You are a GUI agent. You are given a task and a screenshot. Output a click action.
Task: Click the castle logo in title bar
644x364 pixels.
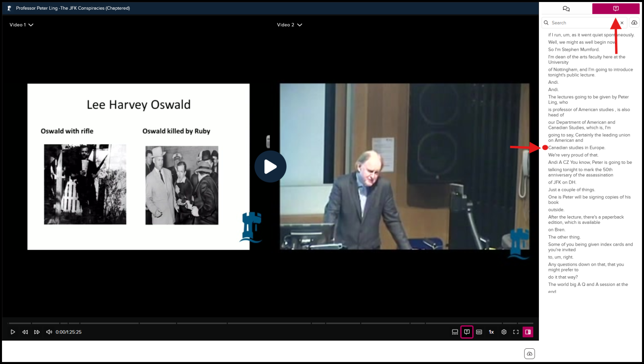(x=9, y=8)
